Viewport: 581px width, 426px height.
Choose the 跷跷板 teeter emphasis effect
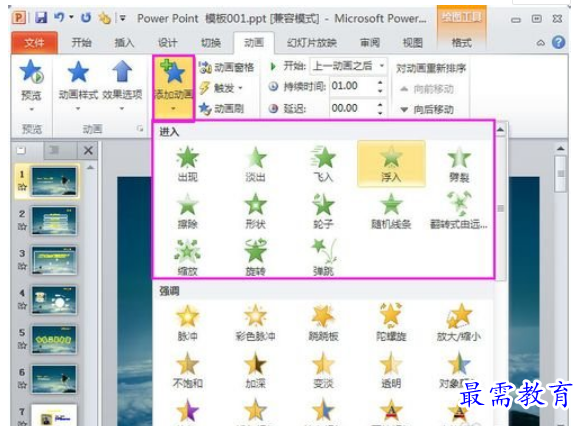(323, 323)
